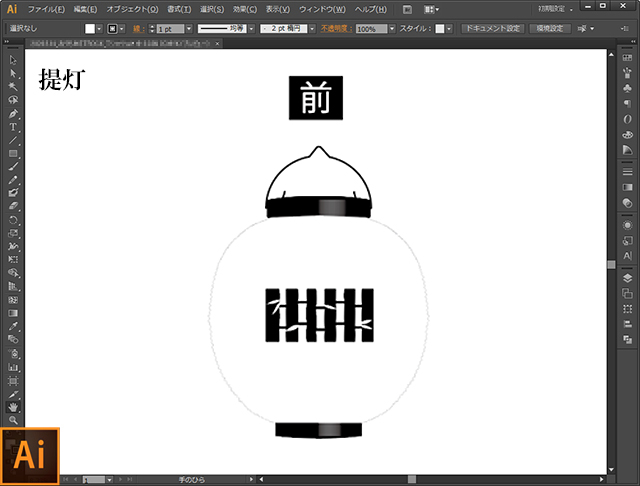
Task: Select the Direct Selection tool
Action: pos(14,74)
